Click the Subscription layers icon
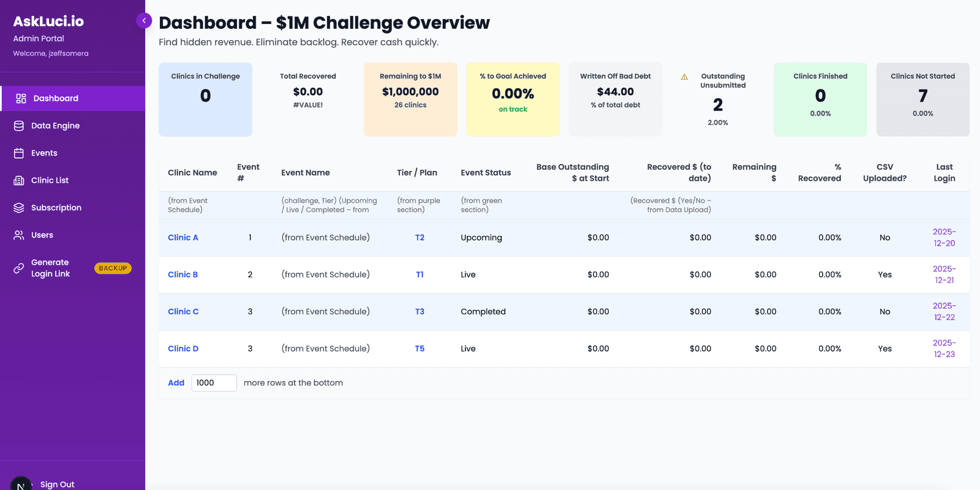The height and width of the screenshot is (490, 980). click(19, 208)
